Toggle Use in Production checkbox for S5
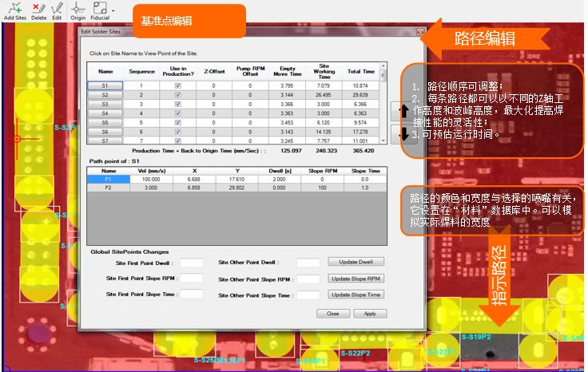 click(178, 122)
